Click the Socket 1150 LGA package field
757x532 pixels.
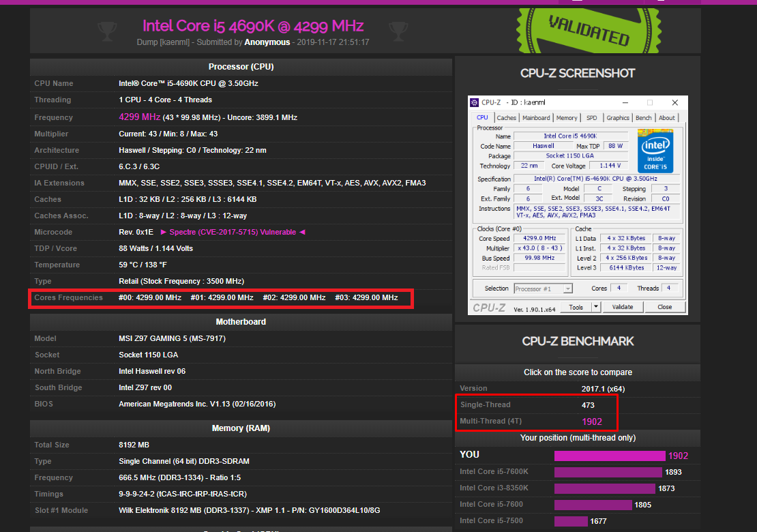pos(570,156)
